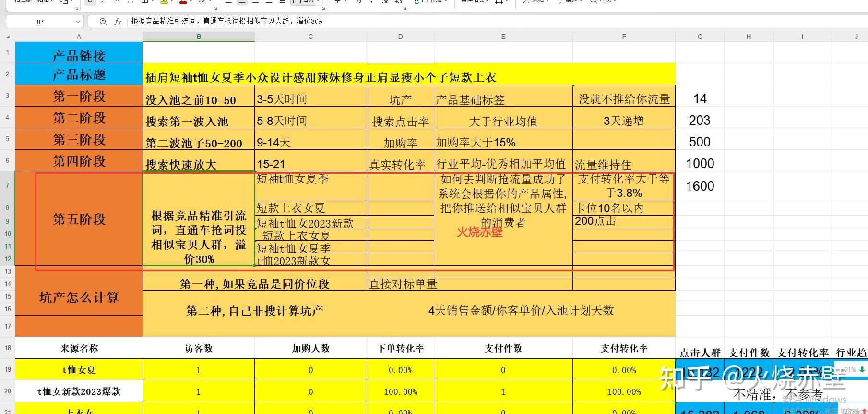Click the cell 搜索第一波入池
The height and width of the screenshot is (414, 868).
pyautogui.click(x=199, y=118)
